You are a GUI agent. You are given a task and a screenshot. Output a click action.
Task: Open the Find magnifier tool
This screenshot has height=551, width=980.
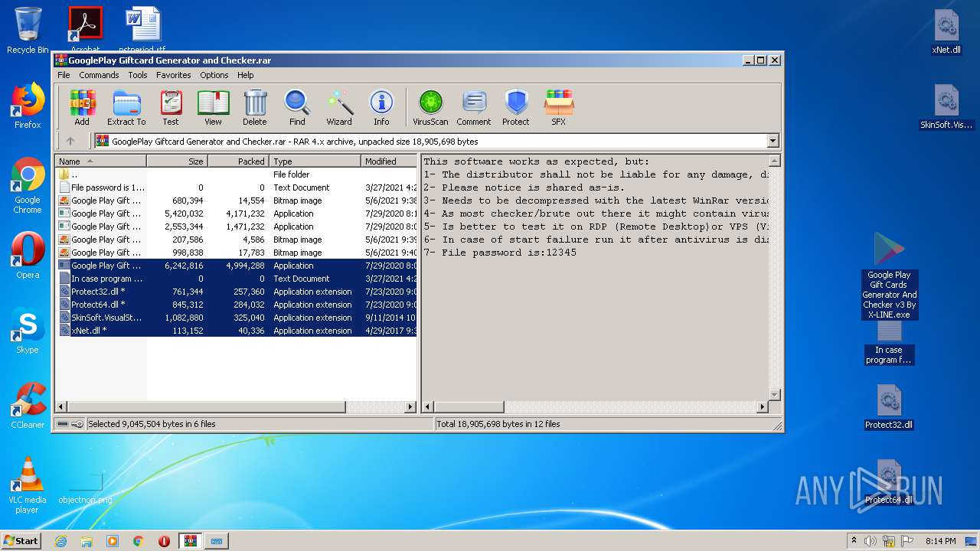pyautogui.click(x=297, y=107)
